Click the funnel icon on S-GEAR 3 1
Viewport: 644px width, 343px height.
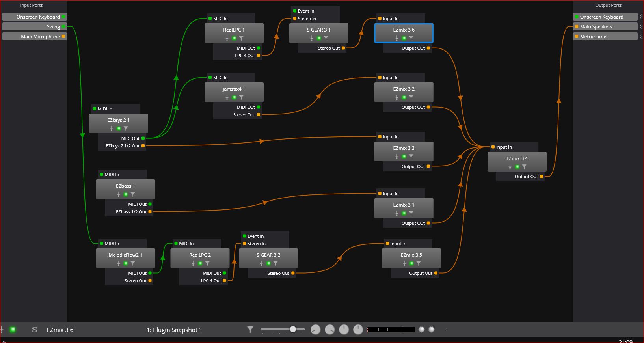(326, 38)
